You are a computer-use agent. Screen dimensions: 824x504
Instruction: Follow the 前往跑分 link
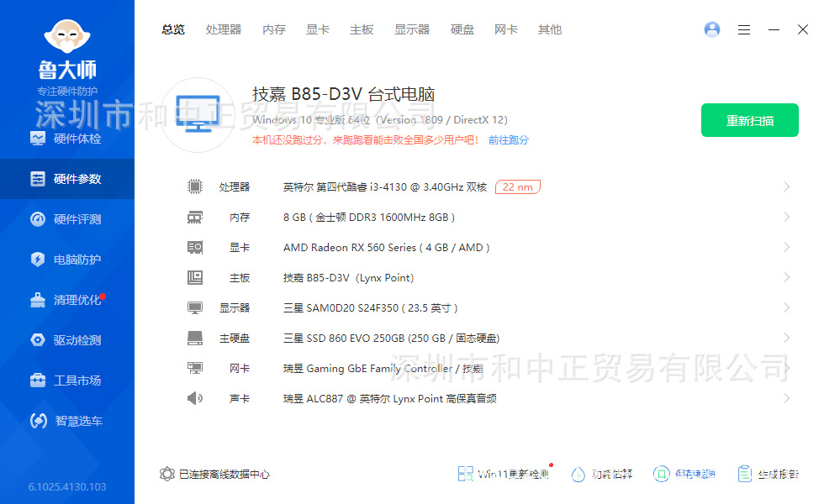click(508, 140)
